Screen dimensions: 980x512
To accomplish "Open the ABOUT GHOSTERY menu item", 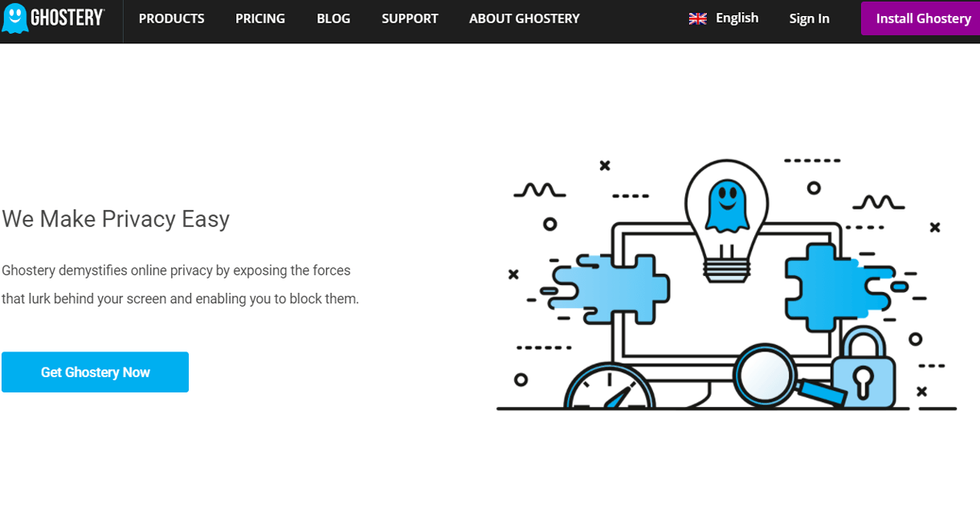I will tap(524, 18).
